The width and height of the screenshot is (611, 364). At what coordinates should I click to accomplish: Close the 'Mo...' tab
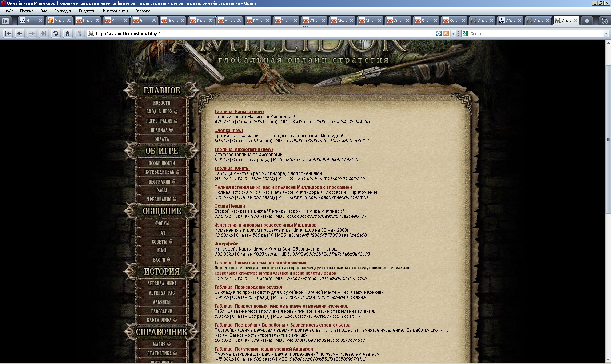(69, 20)
